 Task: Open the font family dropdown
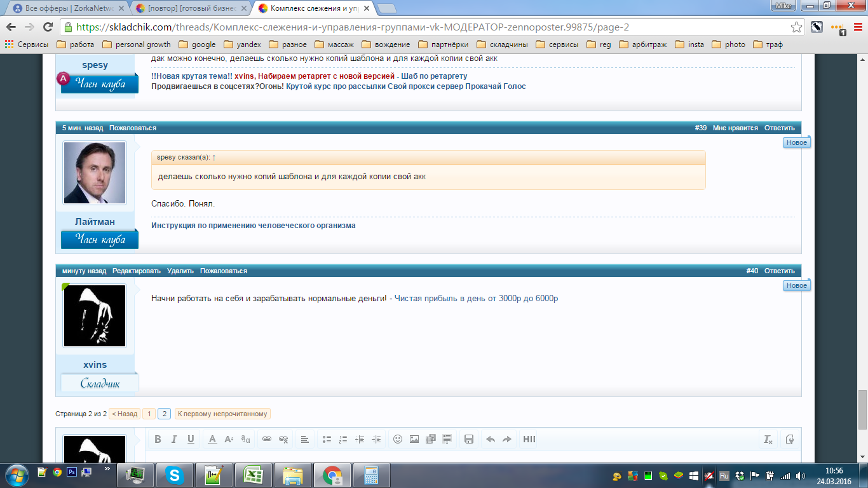pyautogui.click(x=245, y=439)
